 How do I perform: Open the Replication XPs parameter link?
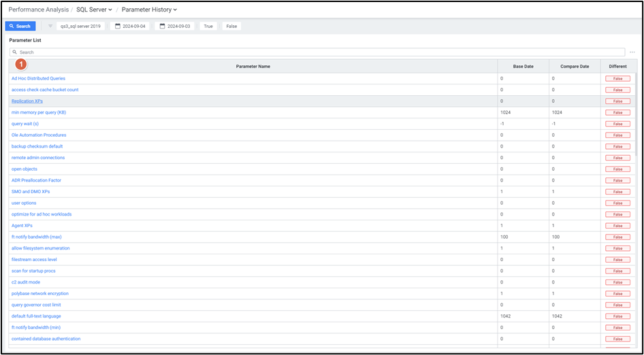click(27, 101)
